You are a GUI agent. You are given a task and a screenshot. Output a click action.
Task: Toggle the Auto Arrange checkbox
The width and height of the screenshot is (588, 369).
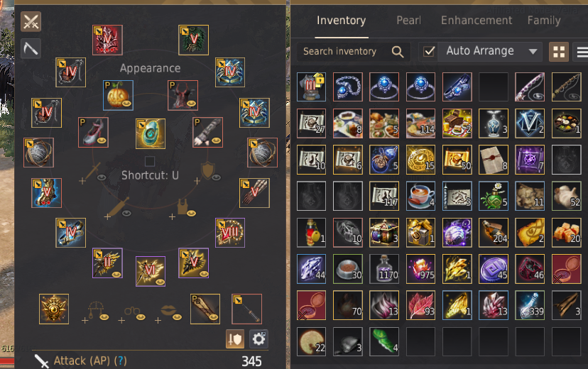[x=430, y=51]
